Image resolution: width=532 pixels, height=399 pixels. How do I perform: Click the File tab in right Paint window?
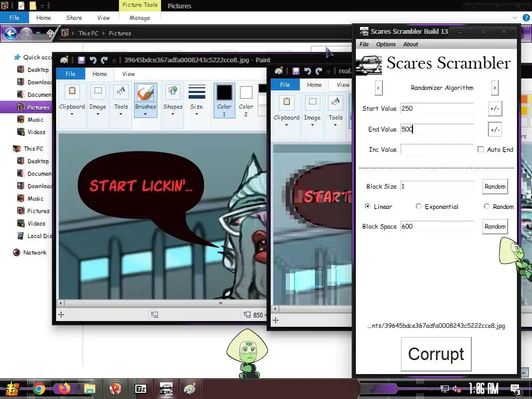tap(285, 85)
